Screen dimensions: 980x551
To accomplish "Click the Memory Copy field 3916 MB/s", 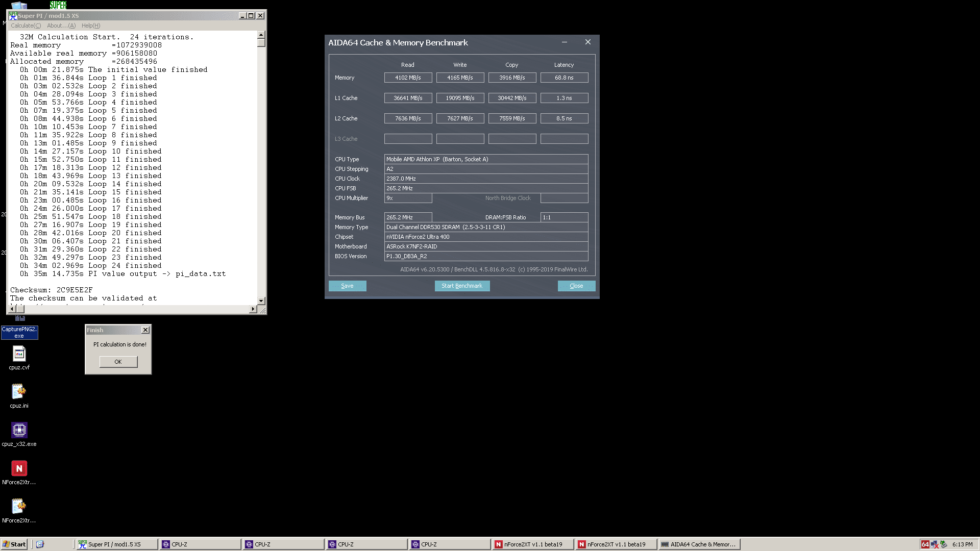I will coord(512,78).
